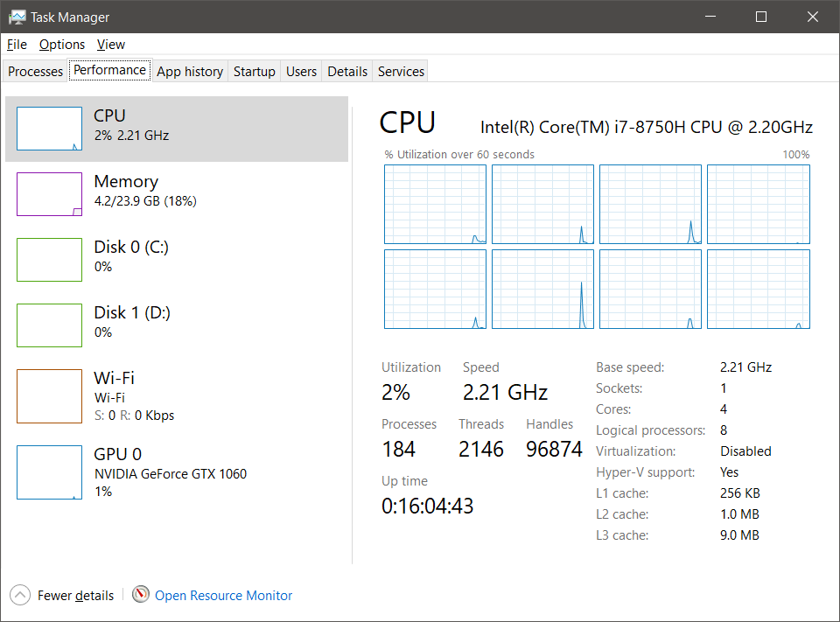The image size is (840, 622).
Task: Close the Task Manager window
Action: [812, 17]
